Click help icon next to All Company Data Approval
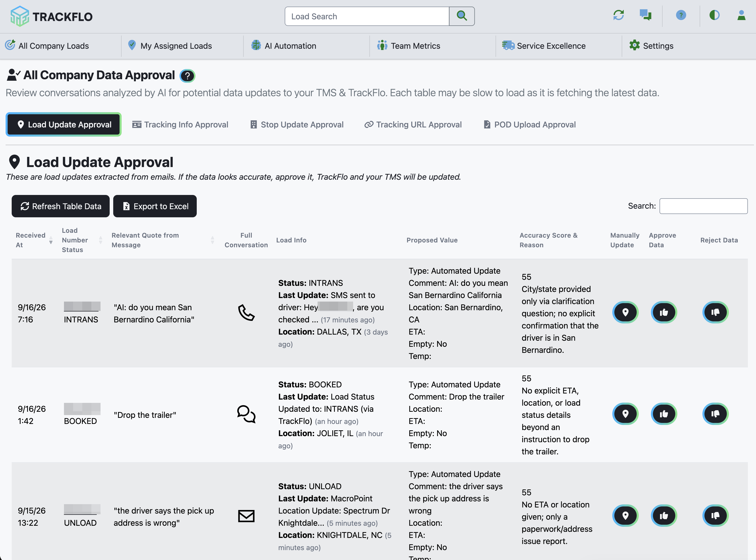The image size is (756, 560). [x=187, y=76]
